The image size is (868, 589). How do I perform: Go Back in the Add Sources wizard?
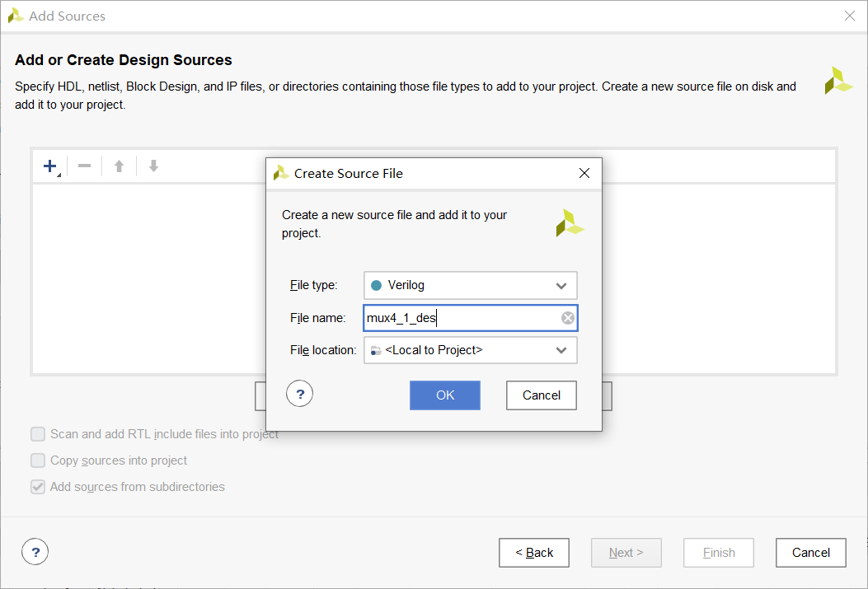pos(533,553)
